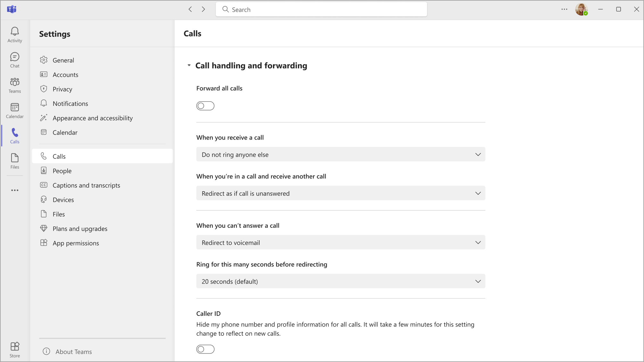Toggle Call handling section collapse arrow
This screenshot has width=644, height=362.
189,65
